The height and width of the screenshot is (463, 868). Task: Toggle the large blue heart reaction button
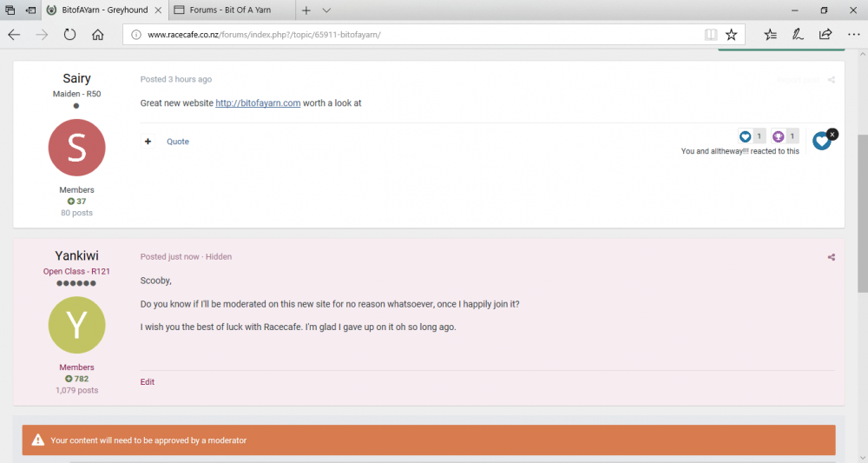click(820, 141)
